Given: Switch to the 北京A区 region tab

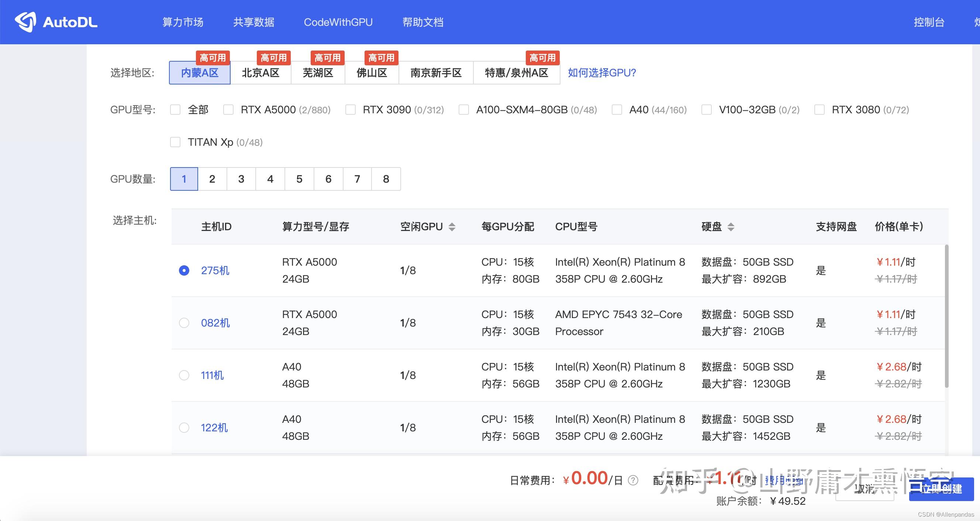Looking at the screenshot, I should 261,73.
